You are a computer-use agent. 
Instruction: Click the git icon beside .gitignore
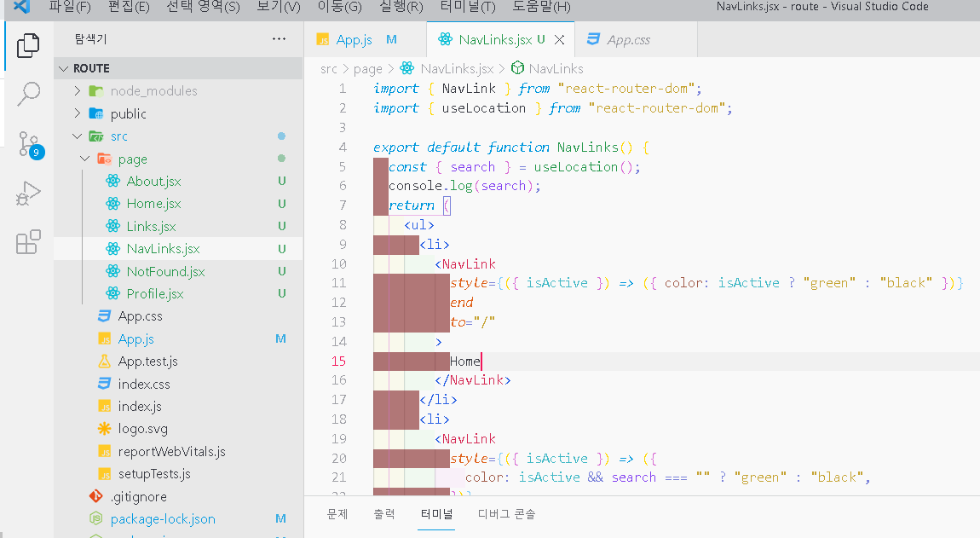tap(95, 496)
